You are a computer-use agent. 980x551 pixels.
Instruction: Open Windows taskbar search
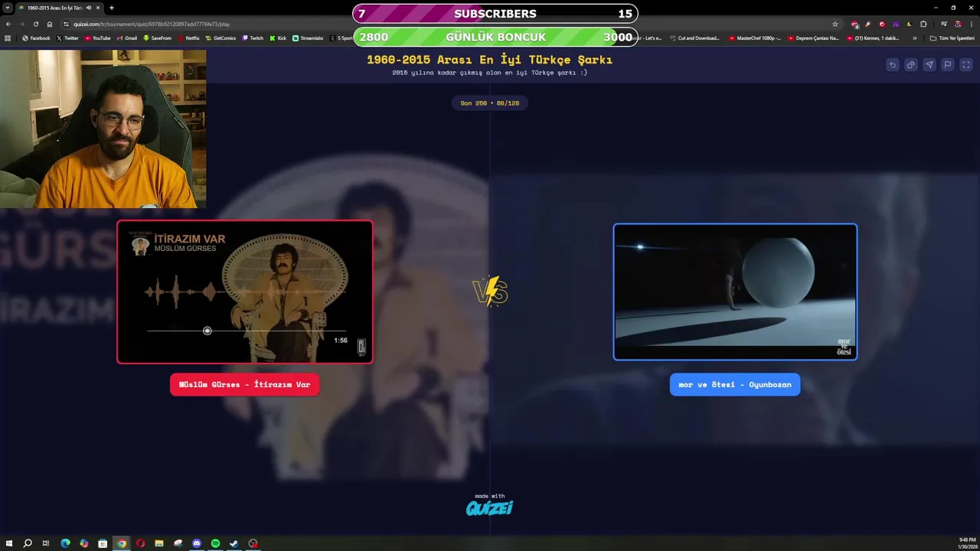[x=28, y=543]
